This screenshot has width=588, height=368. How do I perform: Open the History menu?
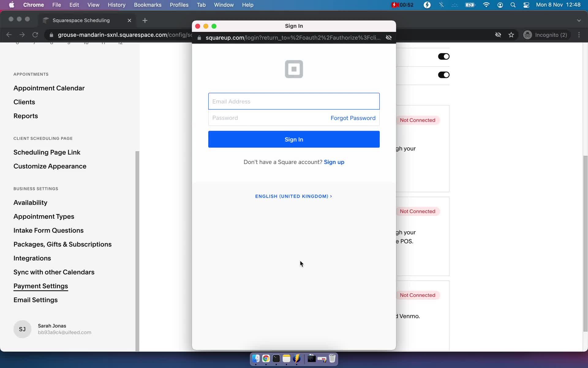pos(117,5)
